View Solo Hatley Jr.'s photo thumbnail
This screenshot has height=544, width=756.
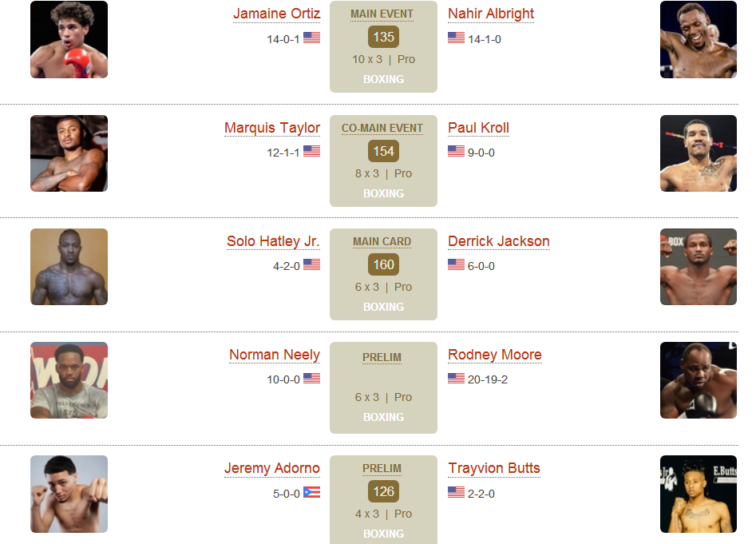pos(69,267)
